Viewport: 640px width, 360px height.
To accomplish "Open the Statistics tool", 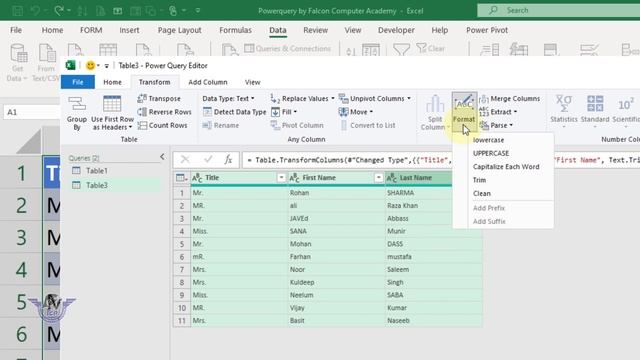I will [x=564, y=111].
